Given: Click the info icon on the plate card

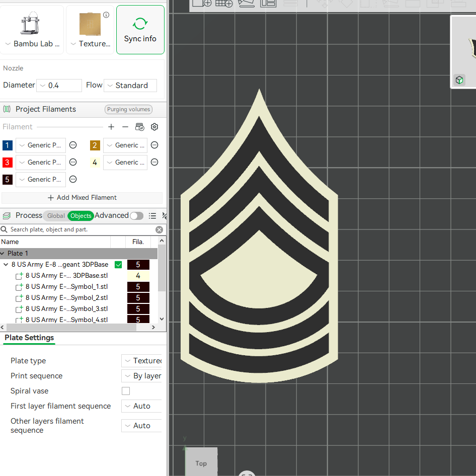Looking at the screenshot, I should (106, 15).
